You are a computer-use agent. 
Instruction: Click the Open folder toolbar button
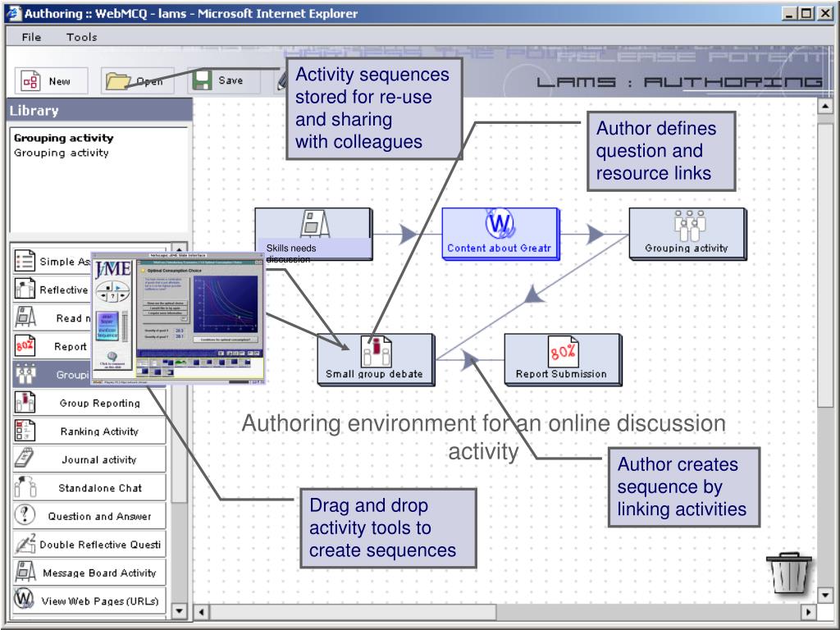pos(138,81)
